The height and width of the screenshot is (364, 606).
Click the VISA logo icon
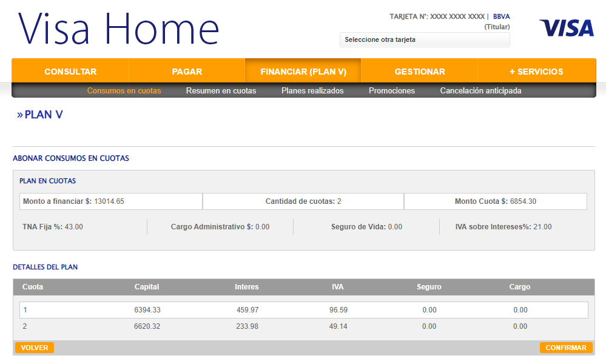(566, 28)
